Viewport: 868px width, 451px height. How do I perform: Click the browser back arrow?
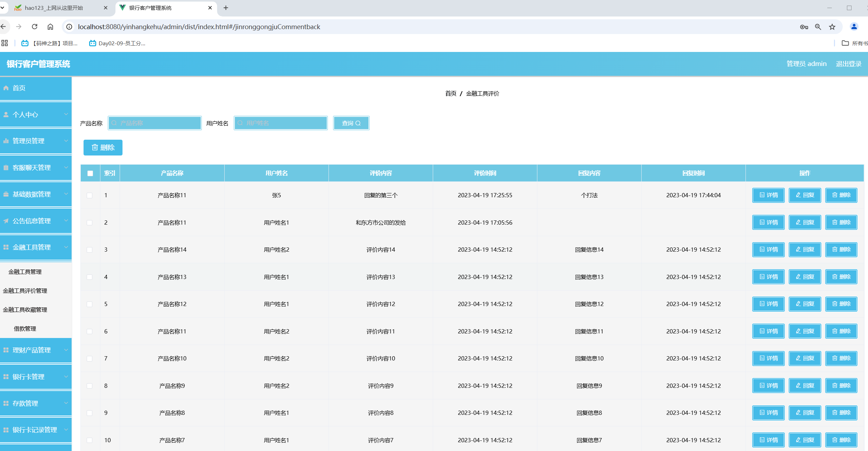(4, 27)
